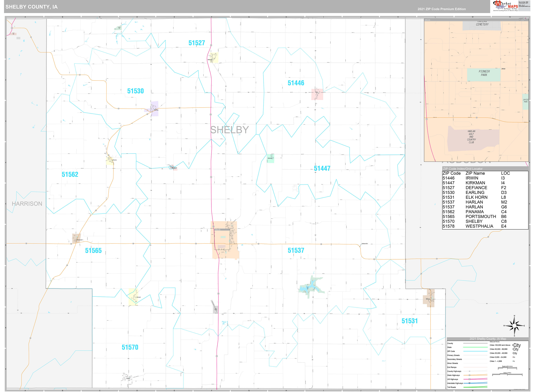
Task: Click the 'SHELBY COUNTY, IA' title
Action: point(32,7)
